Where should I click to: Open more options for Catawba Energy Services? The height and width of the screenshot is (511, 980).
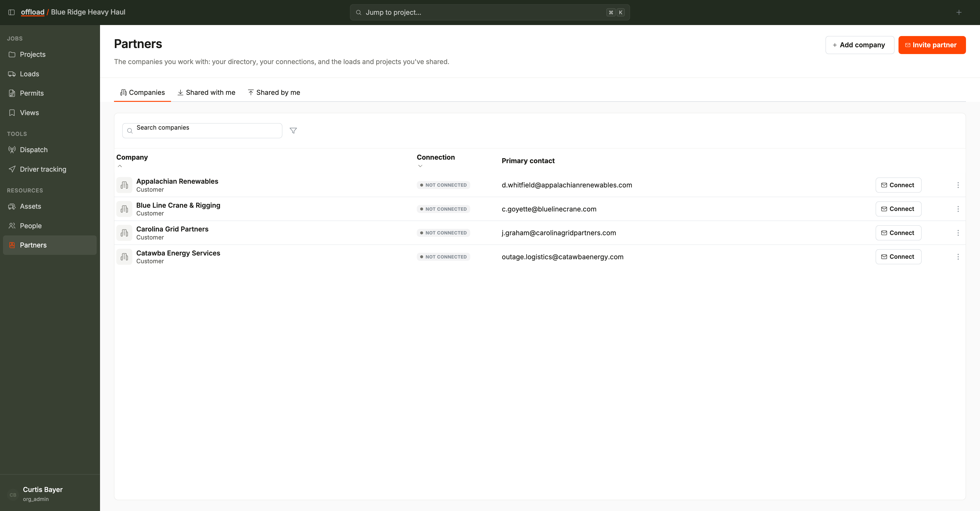[958, 257]
